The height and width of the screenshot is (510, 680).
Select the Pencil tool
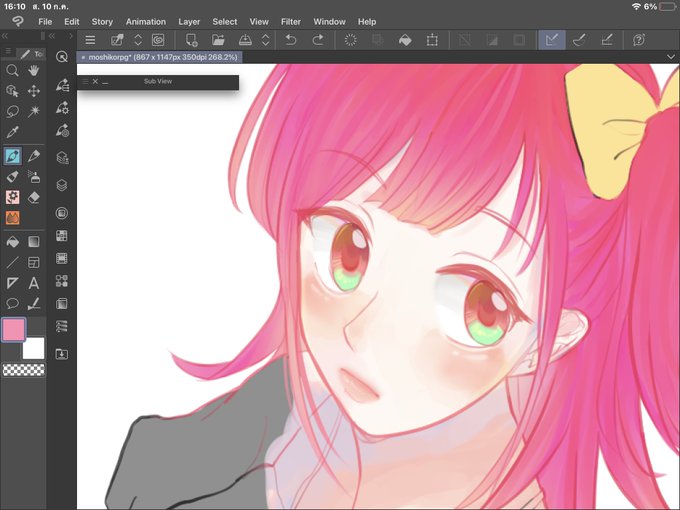point(34,156)
